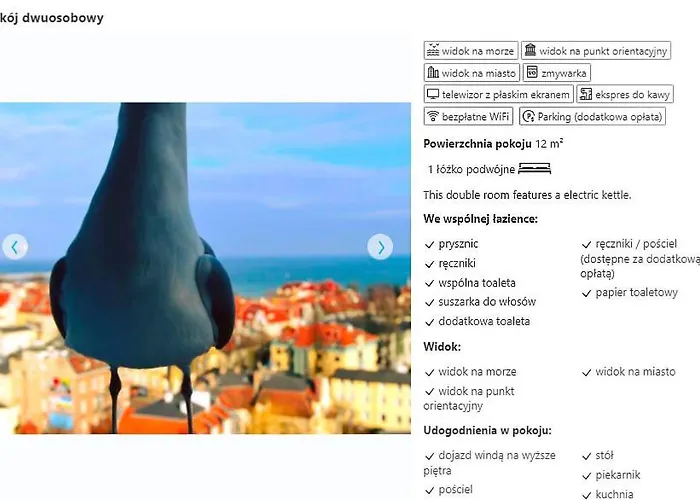The image size is (700, 500).
Task: Click the 'Widok:' section heading
Action: tap(442, 346)
